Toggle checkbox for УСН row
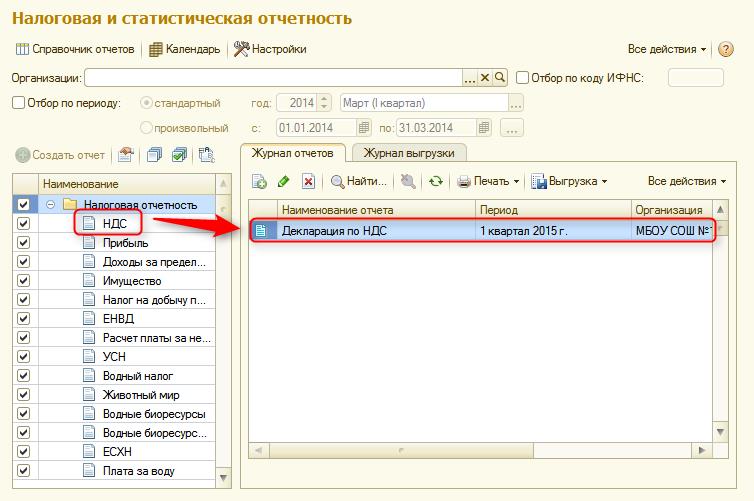 pyautogui.click(x=23, y=356)
